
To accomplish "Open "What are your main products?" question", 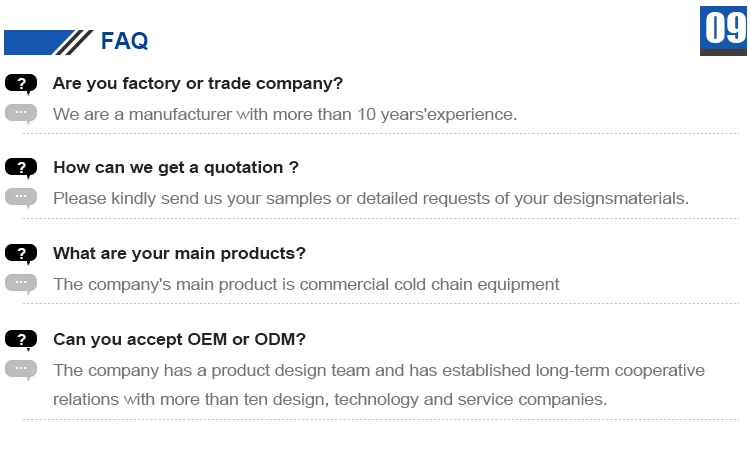I will 179,253.
